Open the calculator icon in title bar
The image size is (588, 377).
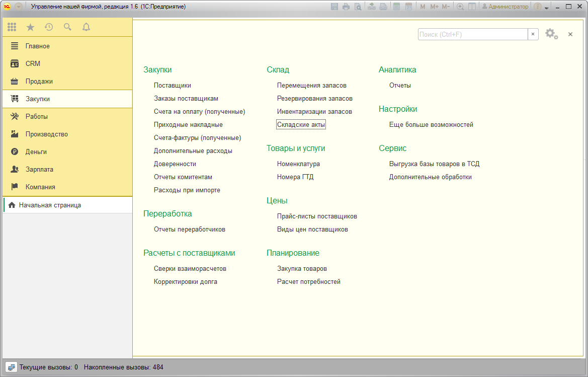(396, 7)
